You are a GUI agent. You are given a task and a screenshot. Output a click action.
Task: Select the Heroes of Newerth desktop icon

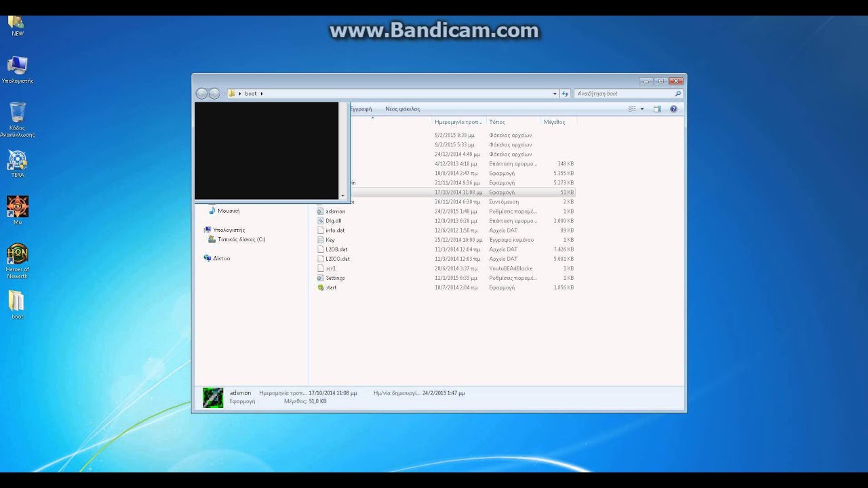[17, 254]
